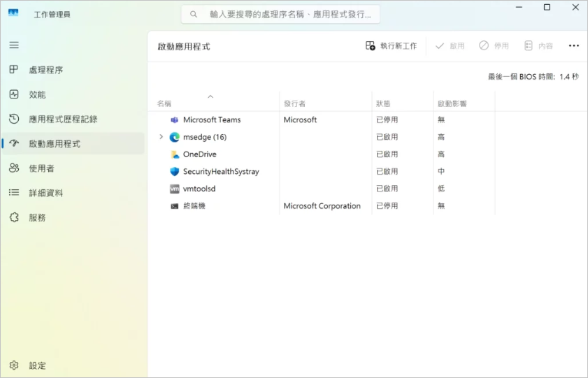Click 低 impact of vmtoolsd
588x378 pixels.
[441, 189]
